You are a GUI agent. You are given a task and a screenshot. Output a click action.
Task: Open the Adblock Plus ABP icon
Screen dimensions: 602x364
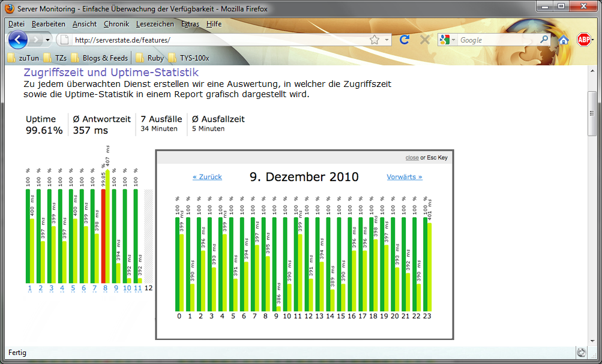583,40
